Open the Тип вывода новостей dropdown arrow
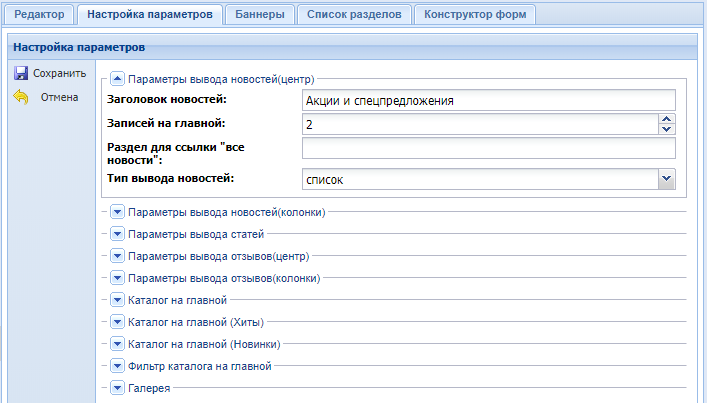The width and height of the screenshot is (707, 403). click(666, 179)
